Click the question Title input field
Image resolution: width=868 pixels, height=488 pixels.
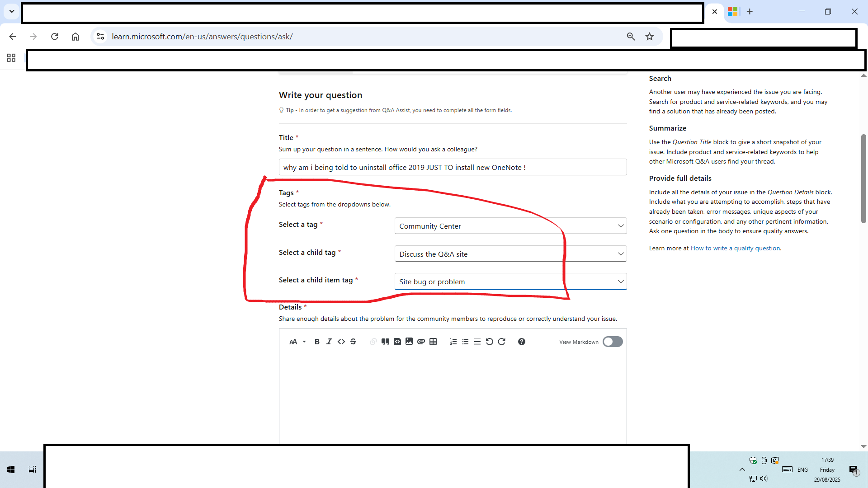click(x=453, y=167)
